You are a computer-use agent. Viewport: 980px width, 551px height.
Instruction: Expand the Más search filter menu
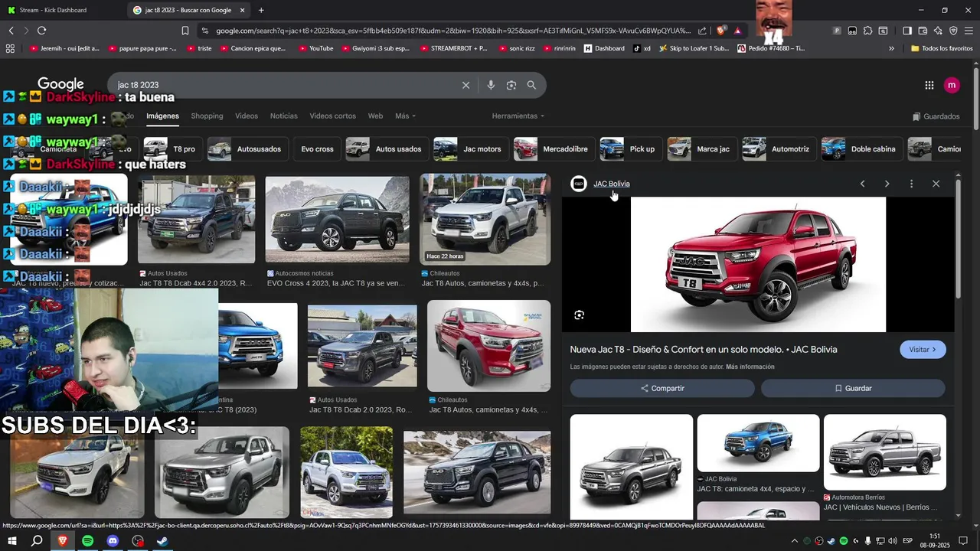tap(405, 116)
